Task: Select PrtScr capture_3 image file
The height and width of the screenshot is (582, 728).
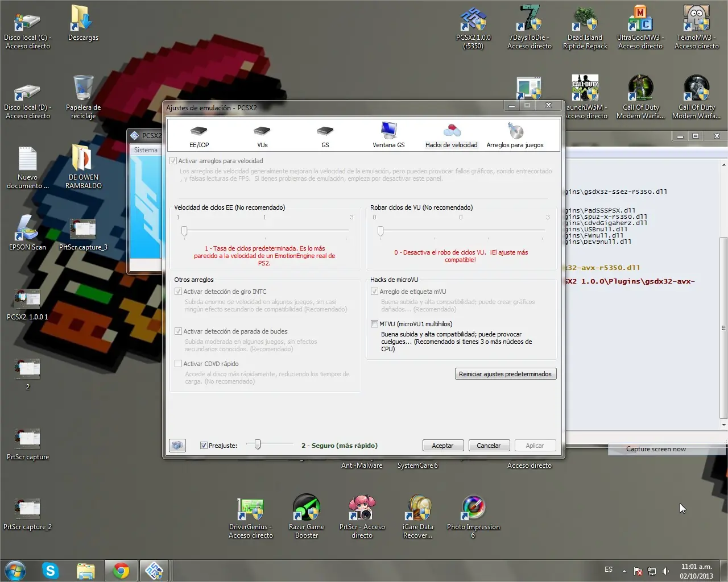Action: [x=83, y=234]
